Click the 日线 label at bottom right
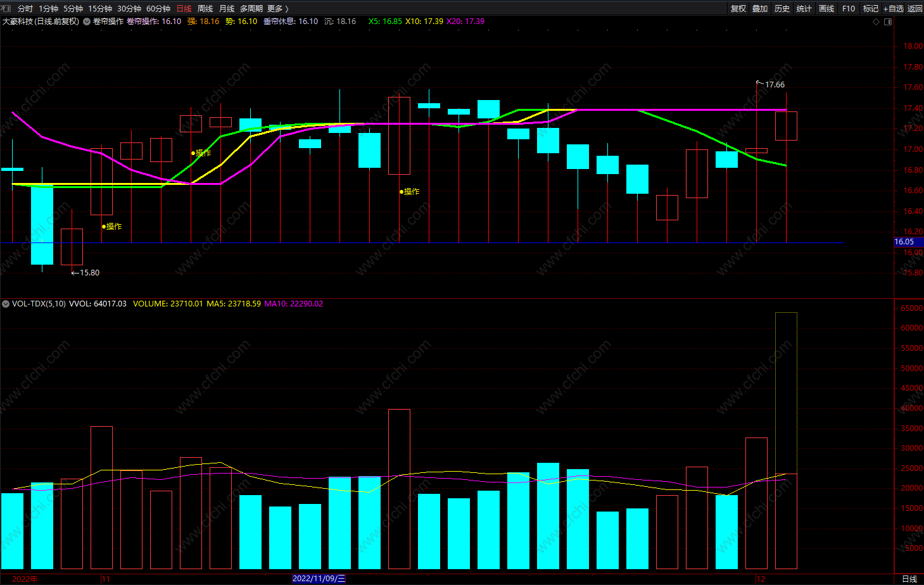The image size is (924, 585). click(909, 579)
